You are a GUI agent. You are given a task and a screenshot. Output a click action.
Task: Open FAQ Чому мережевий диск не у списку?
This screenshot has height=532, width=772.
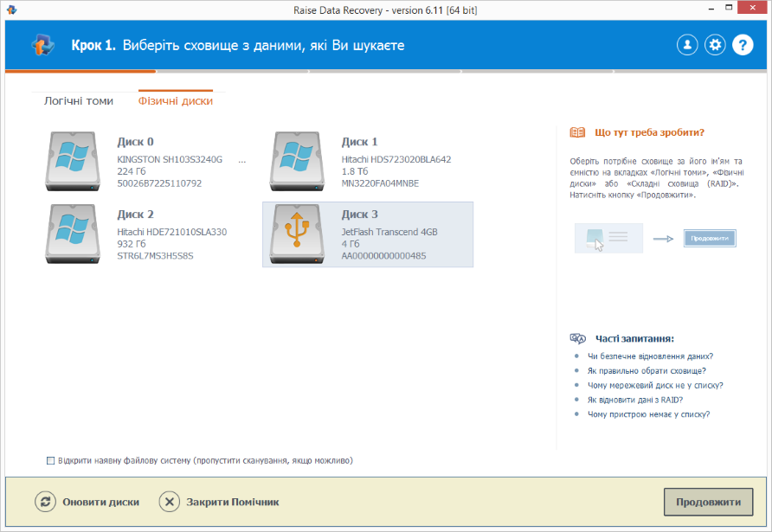pyautogui.click(x=655, y=385)
